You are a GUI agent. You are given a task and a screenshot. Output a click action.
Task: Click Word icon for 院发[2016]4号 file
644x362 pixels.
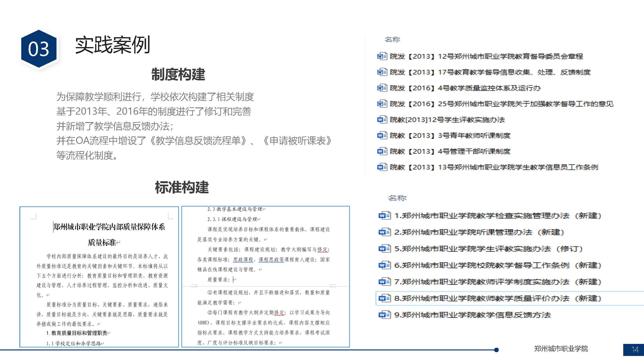click(382, 88)
